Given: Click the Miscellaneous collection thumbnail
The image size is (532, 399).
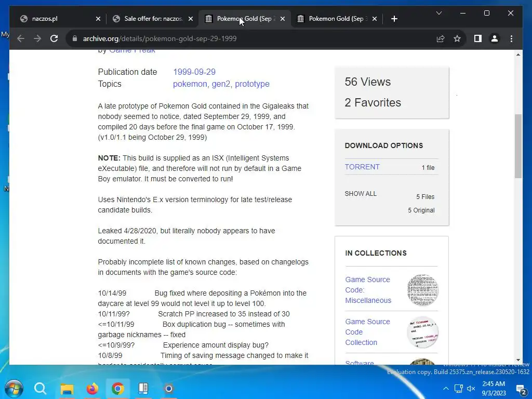Looking at the screenshot, I should point(422,290).
